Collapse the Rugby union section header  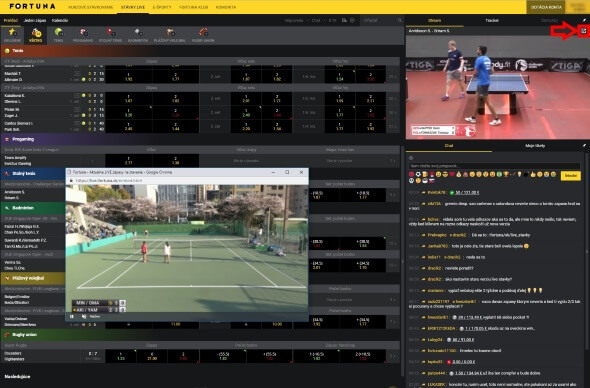pos(202,335)
